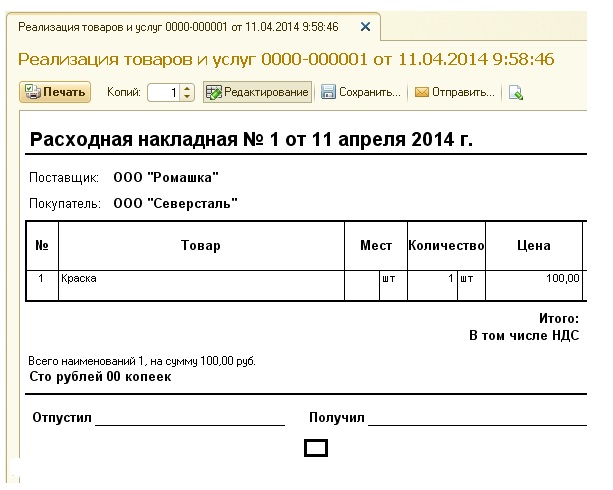
Task: Select buyer name ООО "Северсталь"
Action: [175, 203]
